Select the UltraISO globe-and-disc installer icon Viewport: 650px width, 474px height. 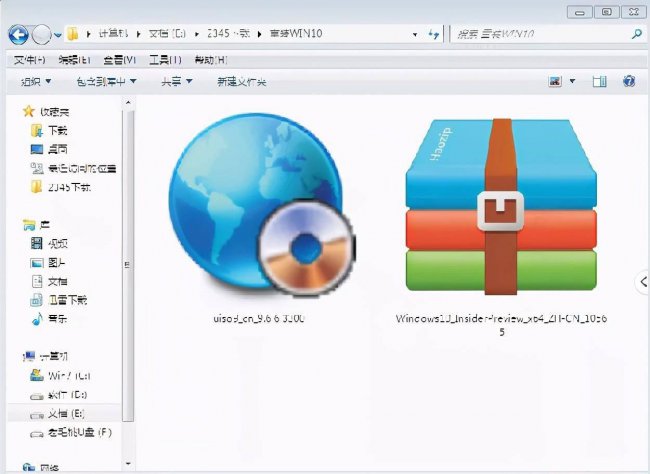pos(261,204)
